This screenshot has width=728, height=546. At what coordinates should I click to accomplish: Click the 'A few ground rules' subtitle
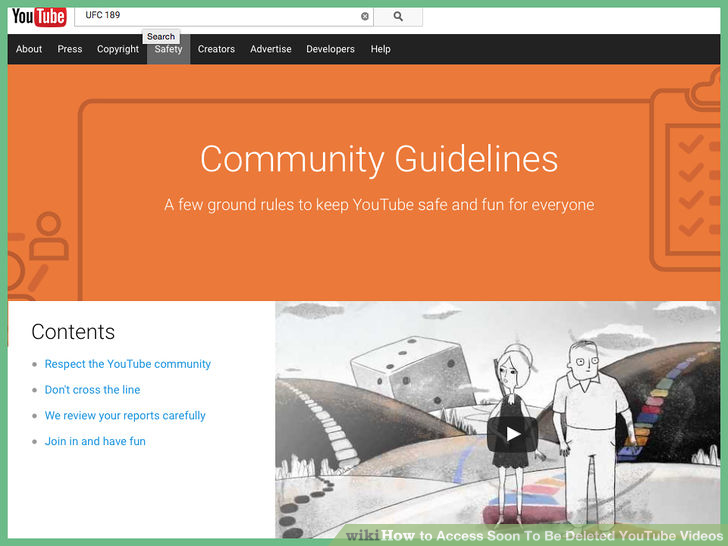379,205
